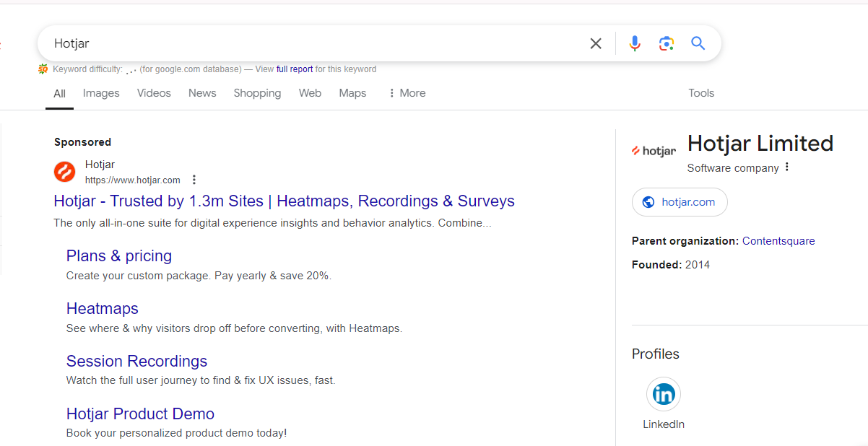Switch to the News tab
The image size is (868, 446).
click(x=202, y=93)
